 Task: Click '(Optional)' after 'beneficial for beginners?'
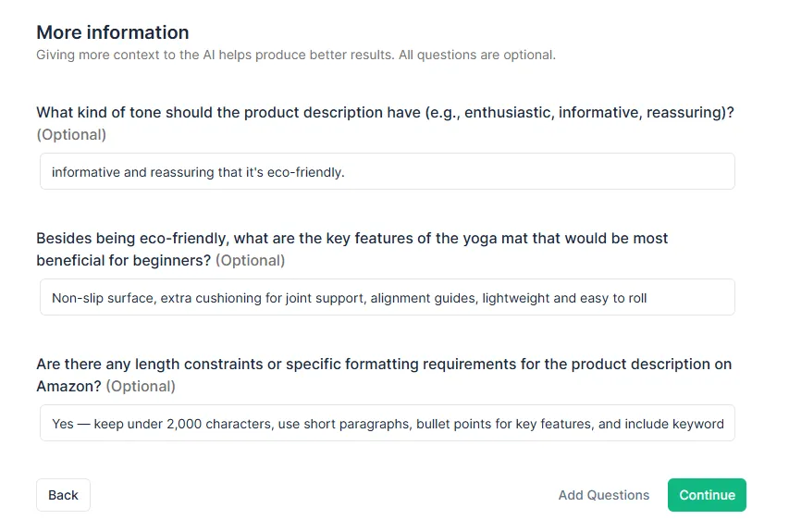pos(250,261)
